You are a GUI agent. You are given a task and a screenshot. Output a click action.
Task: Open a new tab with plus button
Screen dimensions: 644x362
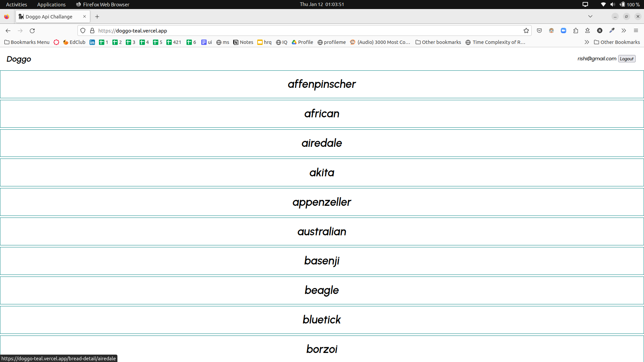(x=97, y=16)
